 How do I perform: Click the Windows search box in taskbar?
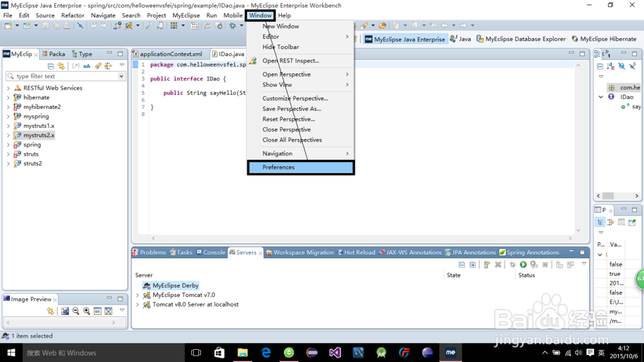(x=104, y=352)
